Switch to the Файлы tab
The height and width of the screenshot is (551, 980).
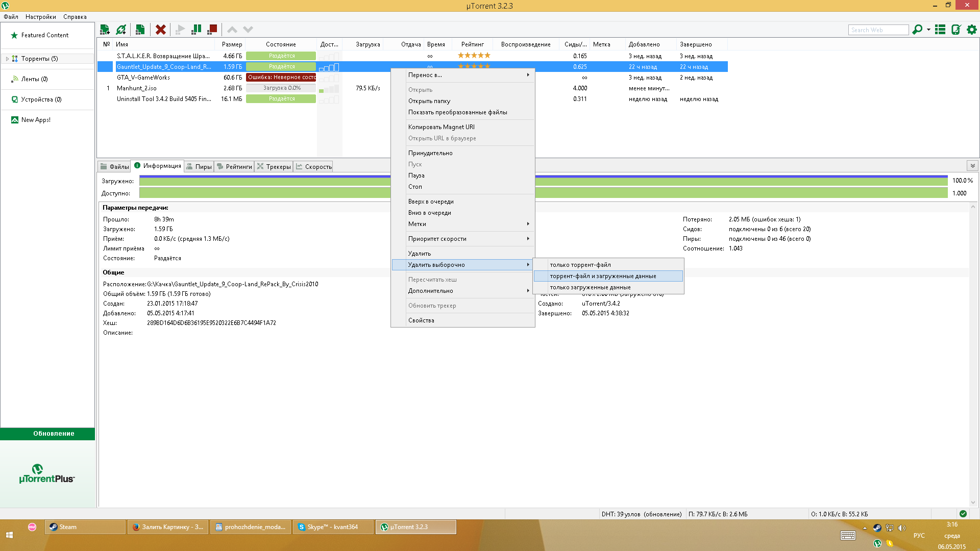(x=114, y=167)
